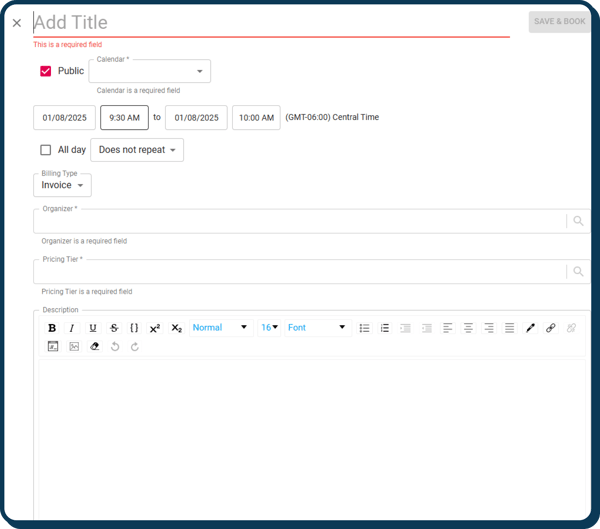Apply underline formatting
Viewport: 600px width, 529px height.
click(93, 328)
